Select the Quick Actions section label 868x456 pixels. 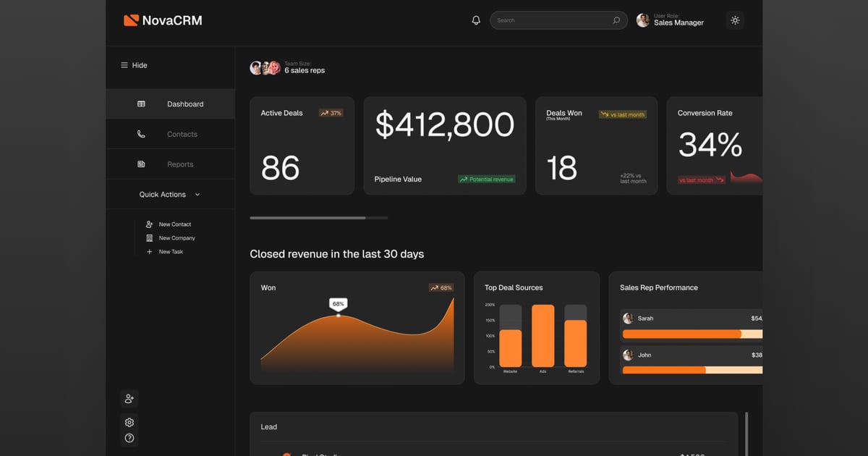coord(163,195)
